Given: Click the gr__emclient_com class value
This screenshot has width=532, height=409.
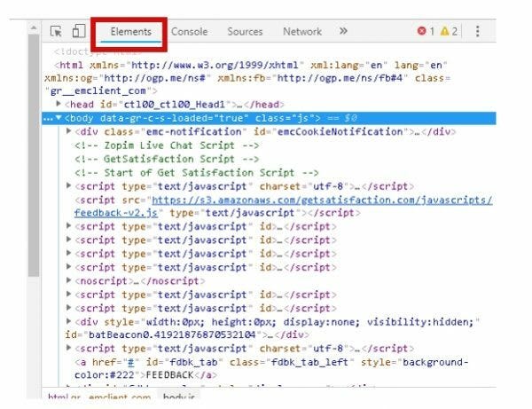Looking at the screenshot, I should (x=98, y=91).
